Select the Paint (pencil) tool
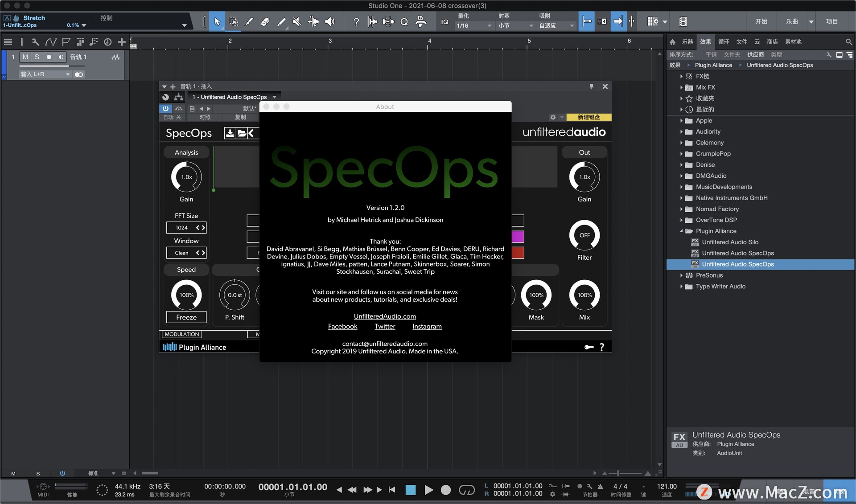Image resolution: width=856 pixels, height=504 pixels. click(281, 21)
